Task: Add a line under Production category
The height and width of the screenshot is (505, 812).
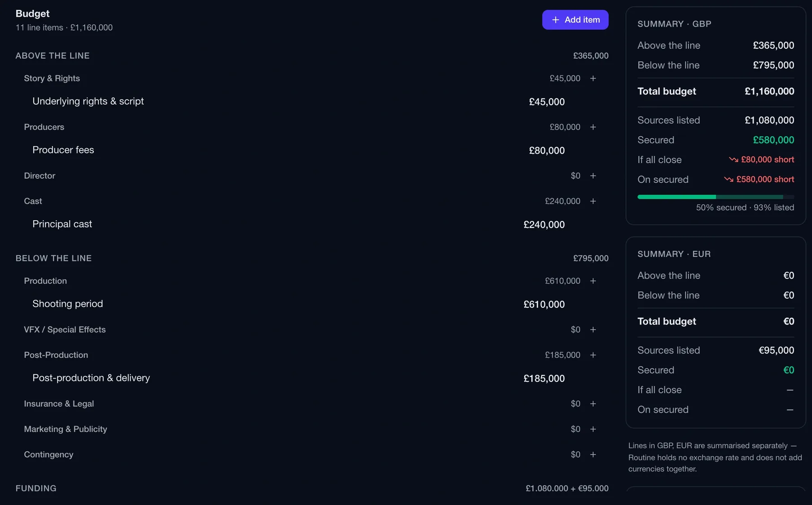Action: (x=593, y=281)
